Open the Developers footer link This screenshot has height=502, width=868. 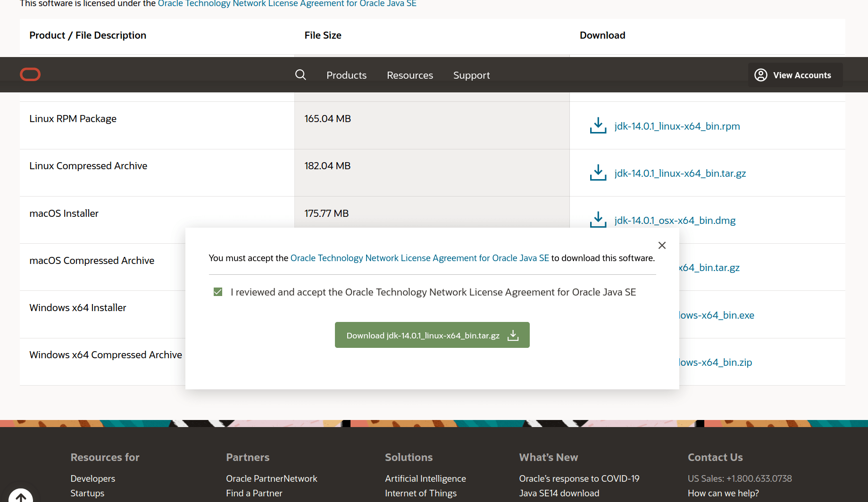click(93, 478)
